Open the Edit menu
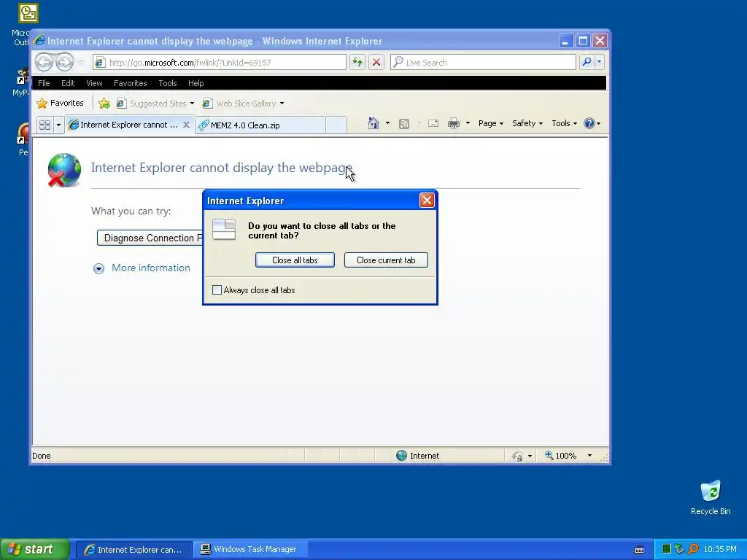Image resolution: width=747 pixels, height=560 pixels. tap(68, 83)
